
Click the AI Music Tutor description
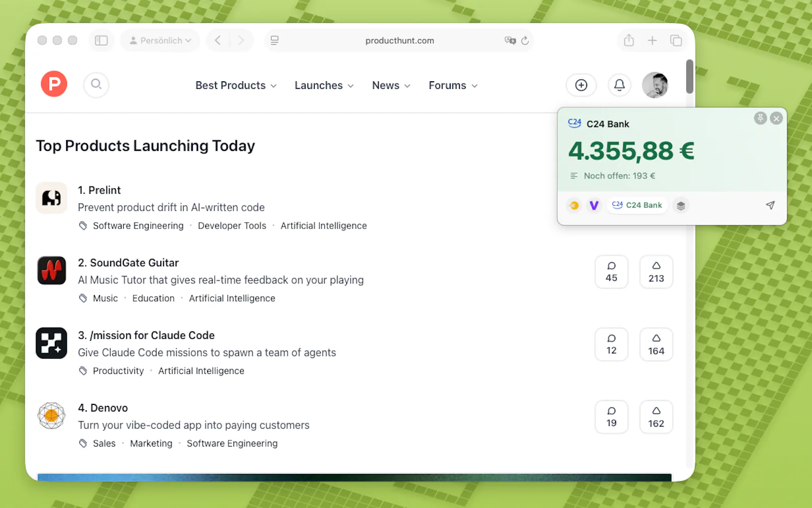coord(221,280)
